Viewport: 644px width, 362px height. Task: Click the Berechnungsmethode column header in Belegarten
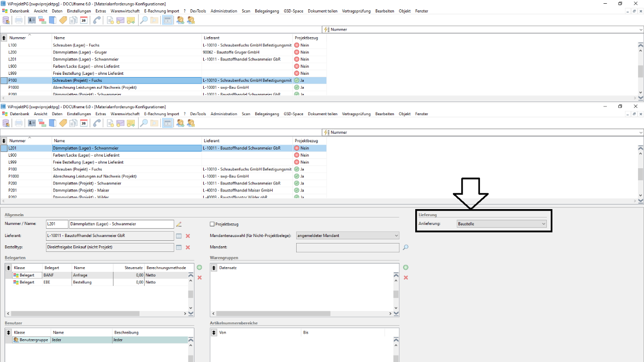pyautogui.click(x=166, y=268)
